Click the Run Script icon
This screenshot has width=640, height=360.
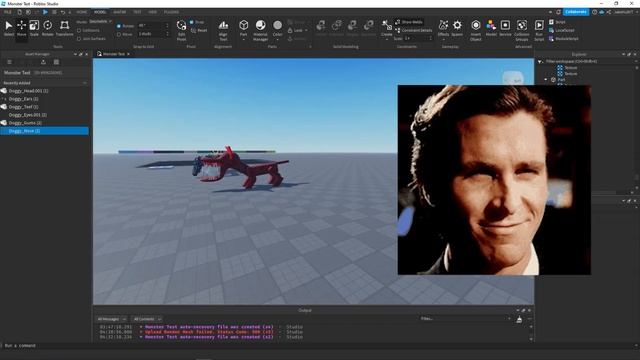[x=539, y=25]
